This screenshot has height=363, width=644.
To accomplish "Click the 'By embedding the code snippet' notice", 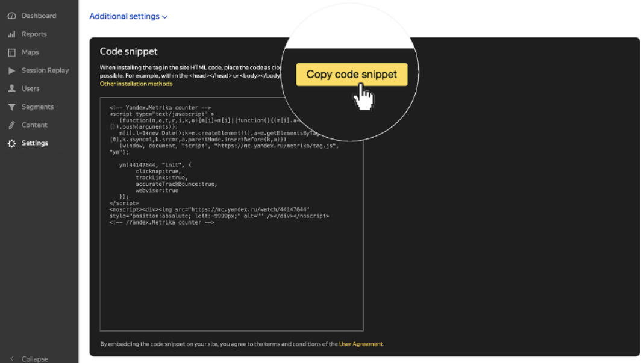I will 242,344.
